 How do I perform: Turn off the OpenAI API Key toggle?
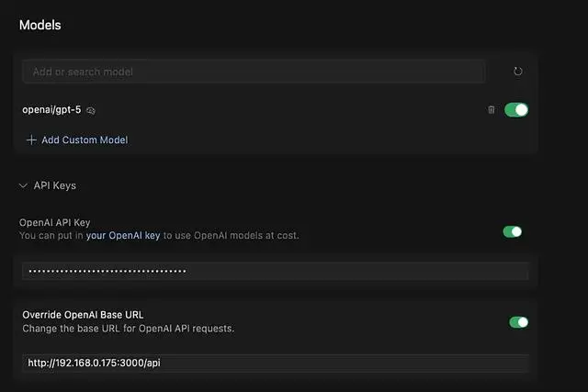[x=513, y=231]
